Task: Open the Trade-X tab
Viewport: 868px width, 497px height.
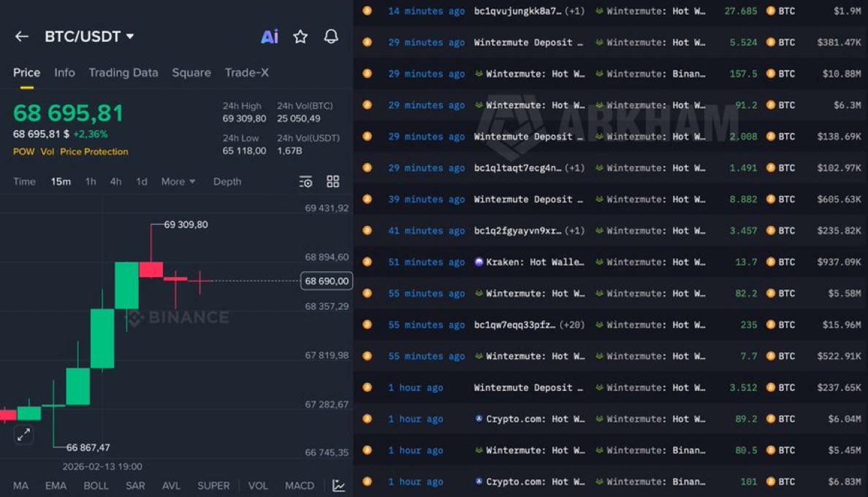Action: pos(246,72)
